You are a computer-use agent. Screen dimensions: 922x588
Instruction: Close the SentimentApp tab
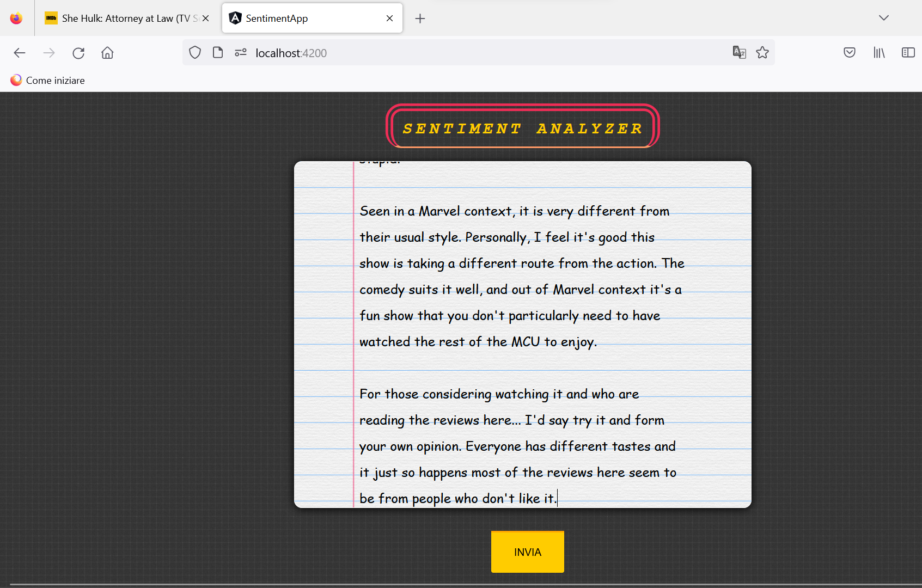(x=389, y=18)
